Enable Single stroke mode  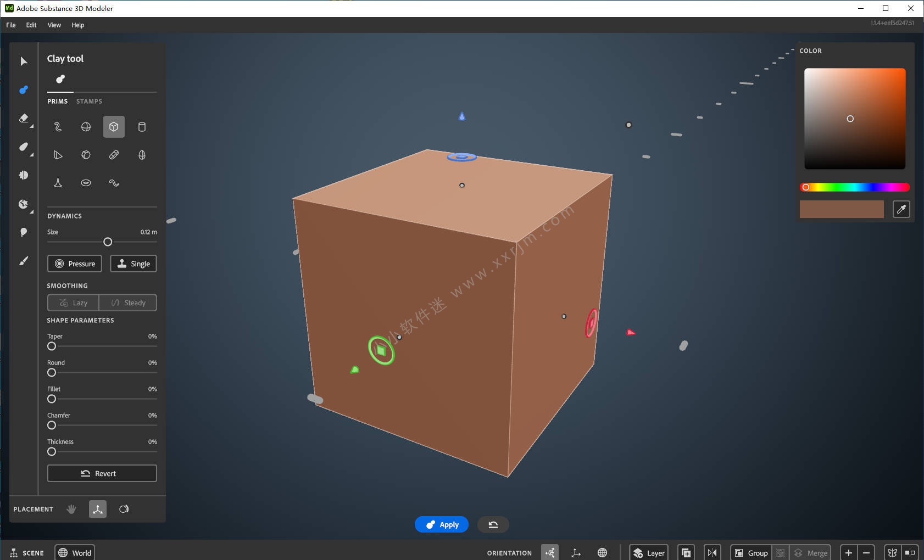point(133,263)
